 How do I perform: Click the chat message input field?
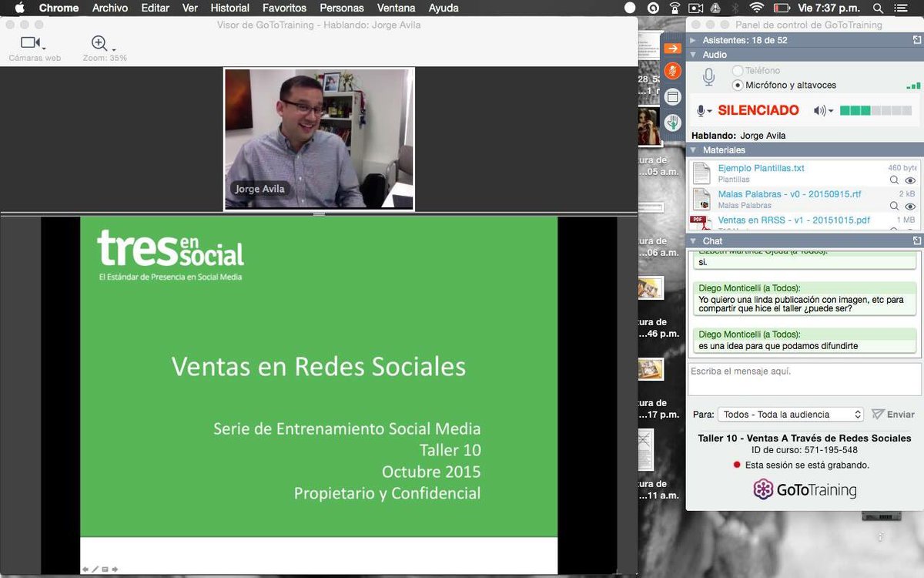tap(804, 379)
